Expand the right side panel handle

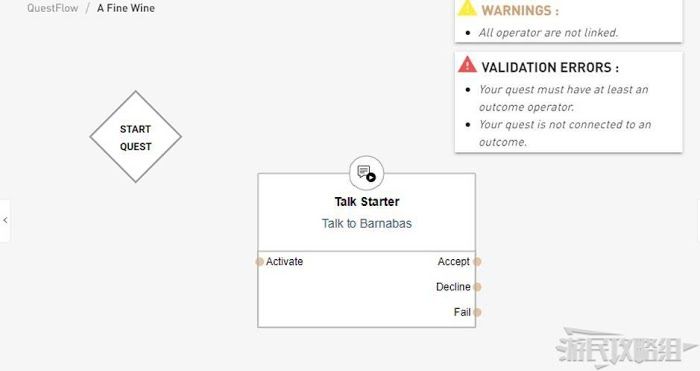pyautogui.click(x=698, y=221)
